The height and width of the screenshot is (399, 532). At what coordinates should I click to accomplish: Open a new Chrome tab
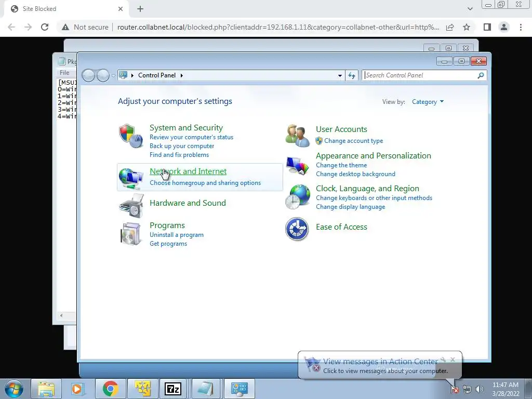140,9
